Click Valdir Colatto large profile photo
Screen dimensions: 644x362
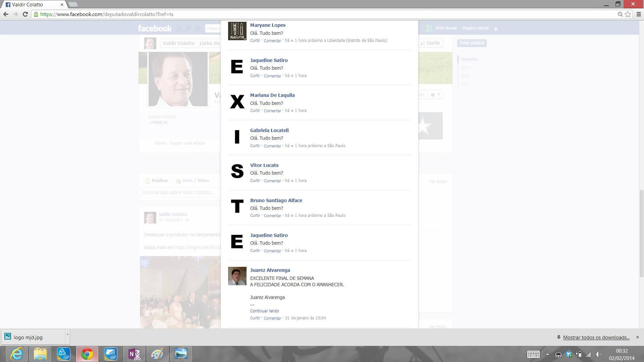coord(178,79)
